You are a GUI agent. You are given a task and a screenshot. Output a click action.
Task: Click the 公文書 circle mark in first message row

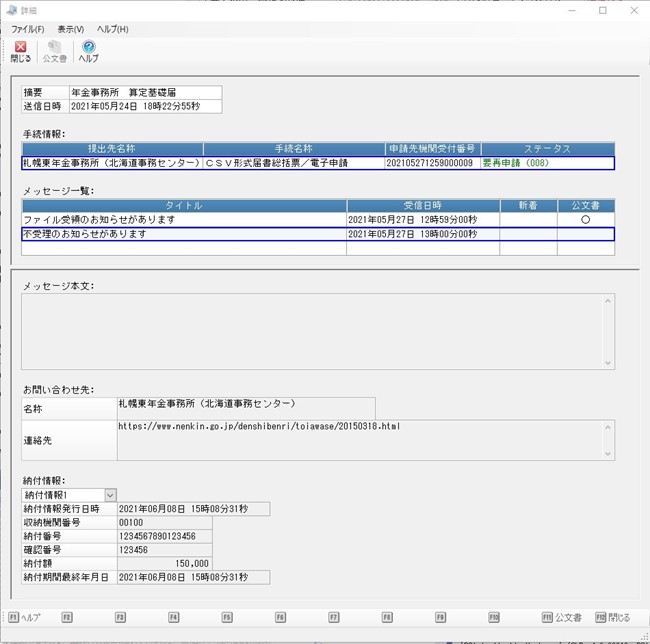click(x=585, y=219)
